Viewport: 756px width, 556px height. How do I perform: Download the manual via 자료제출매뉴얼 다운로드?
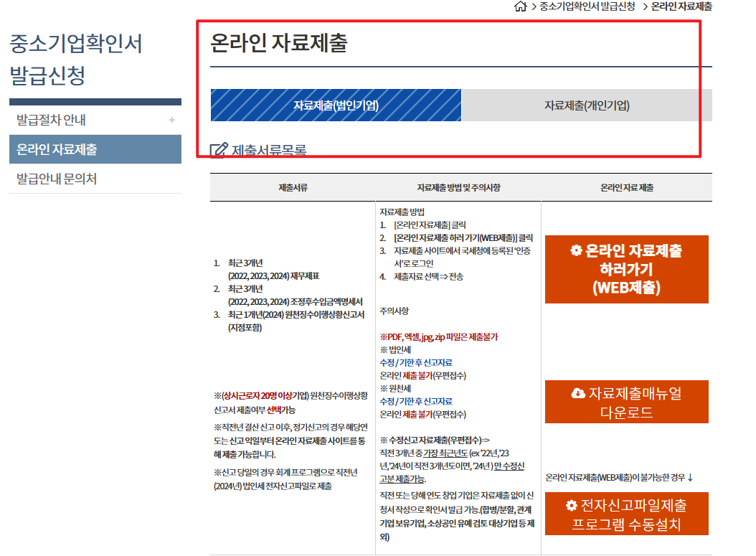(x=626, y=401)
